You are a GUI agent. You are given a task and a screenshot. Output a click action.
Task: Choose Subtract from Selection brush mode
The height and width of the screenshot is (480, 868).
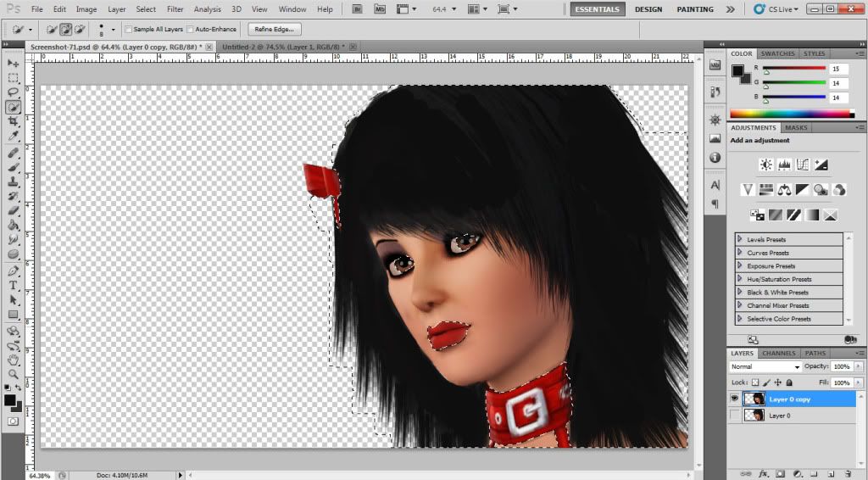[80, 30]
